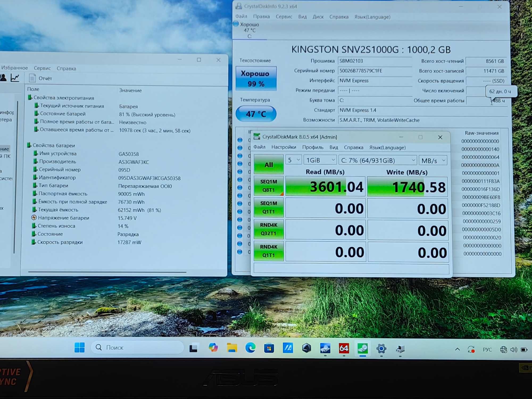
Task: Open CrystalDiskMark Вид menu
Action: (334, 147)
